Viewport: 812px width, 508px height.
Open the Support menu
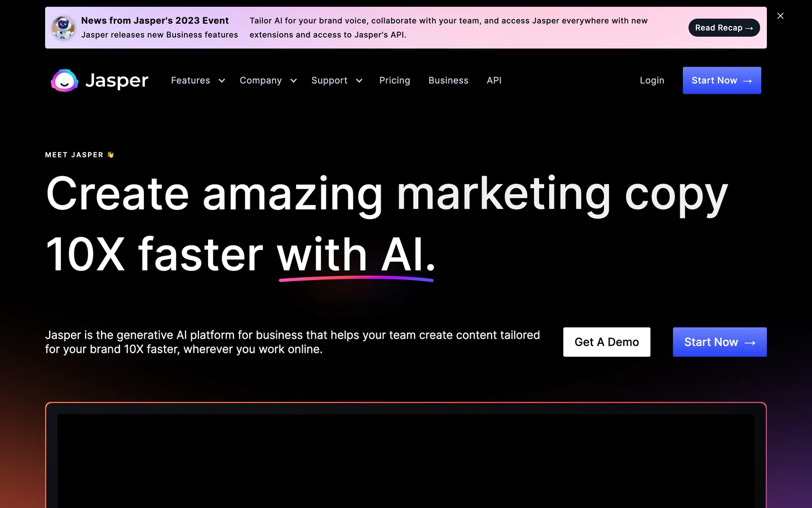(329, 80)
